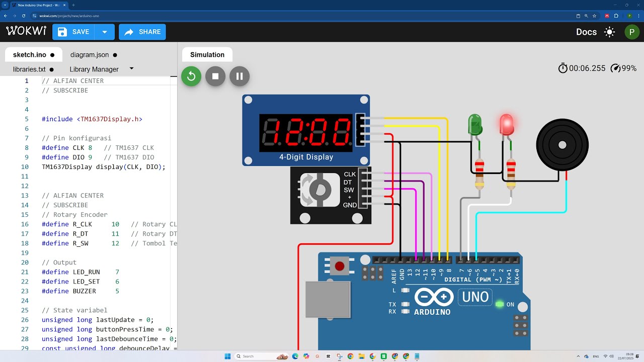Click the performance speedometer icon
The image size is (644, 362).
615,68
